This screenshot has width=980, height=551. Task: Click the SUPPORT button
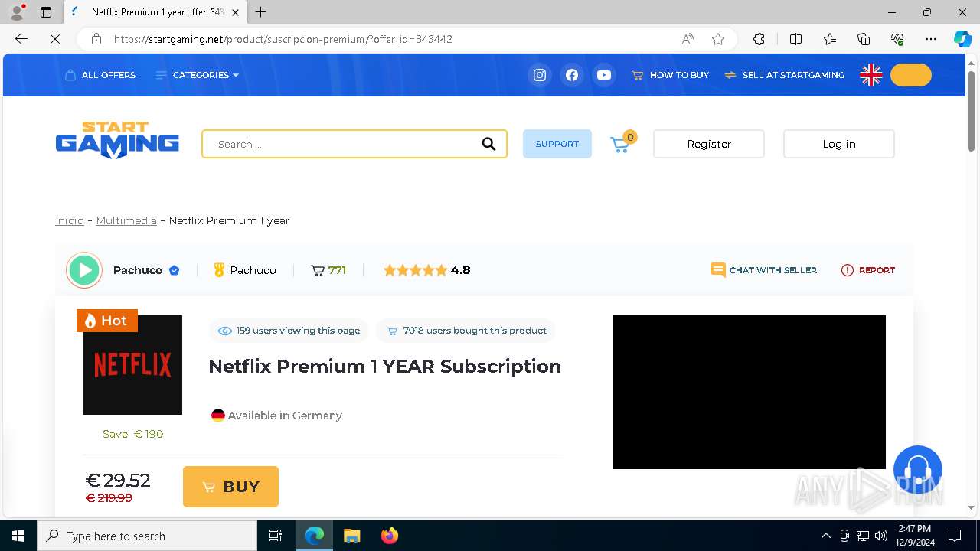(557, 144)
